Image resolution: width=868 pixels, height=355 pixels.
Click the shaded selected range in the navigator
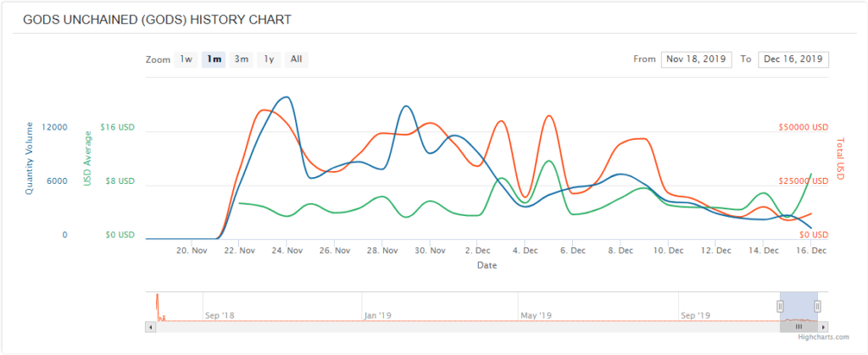[x=798, y=306]
